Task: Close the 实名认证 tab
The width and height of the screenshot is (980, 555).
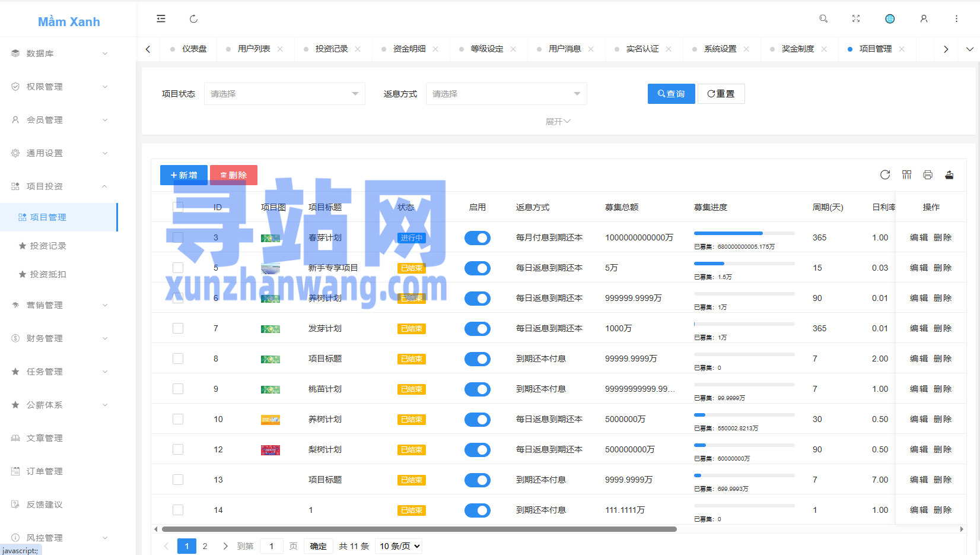Action: (x=669, y=49)
